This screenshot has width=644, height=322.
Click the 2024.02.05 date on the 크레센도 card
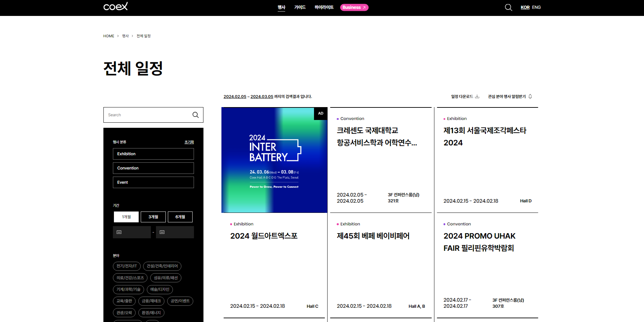[x=352, y=198]
